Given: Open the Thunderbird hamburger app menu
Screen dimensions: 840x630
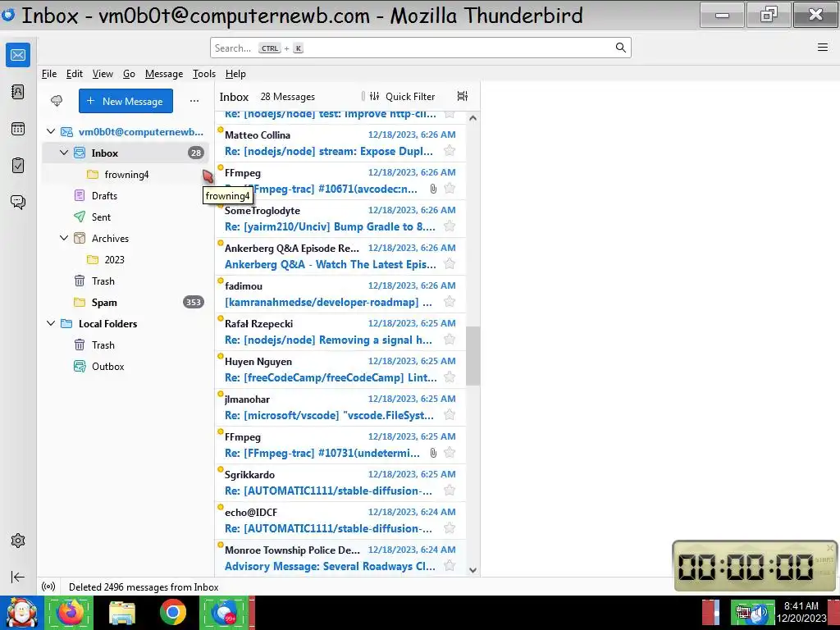Looking at the screenshot, I should [822, 47].
